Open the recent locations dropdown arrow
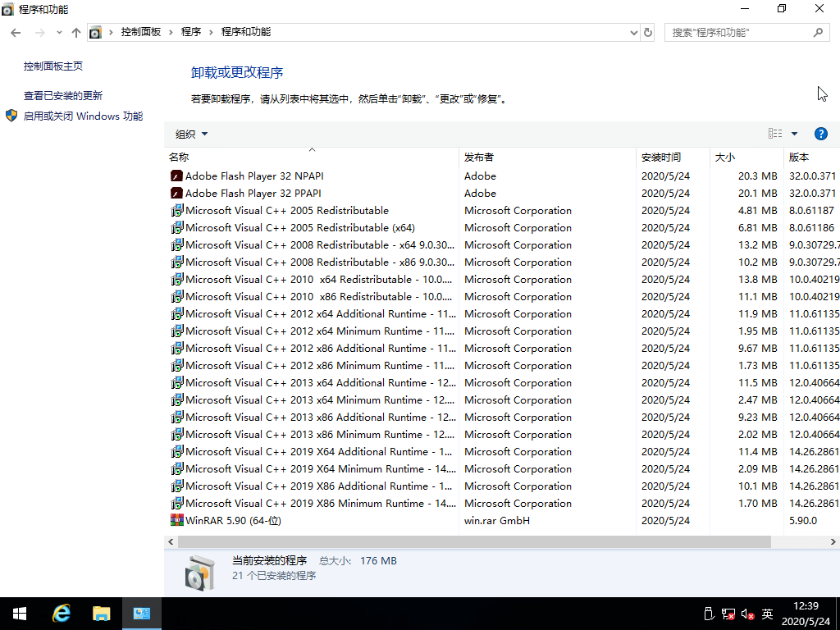840x630 pixels. click(59, 33)
